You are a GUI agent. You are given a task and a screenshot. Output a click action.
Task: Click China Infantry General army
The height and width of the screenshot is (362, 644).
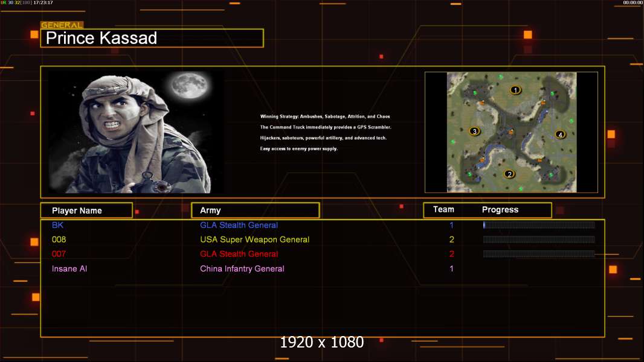coord(242,268)
